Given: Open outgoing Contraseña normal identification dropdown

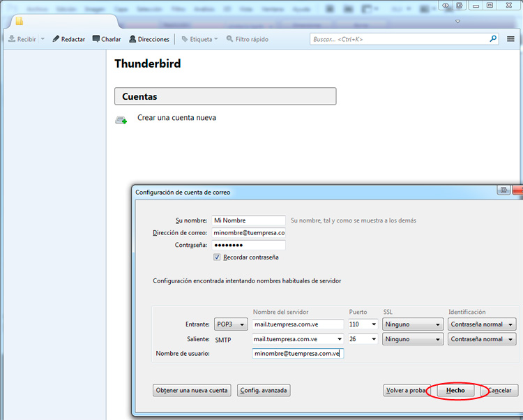Looking at the screenshot, I should tap(482, 339).
